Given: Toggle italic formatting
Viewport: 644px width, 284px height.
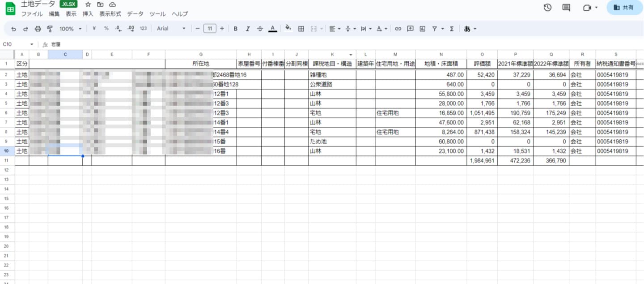Looking at the screenshot, I should click(248, 29).
